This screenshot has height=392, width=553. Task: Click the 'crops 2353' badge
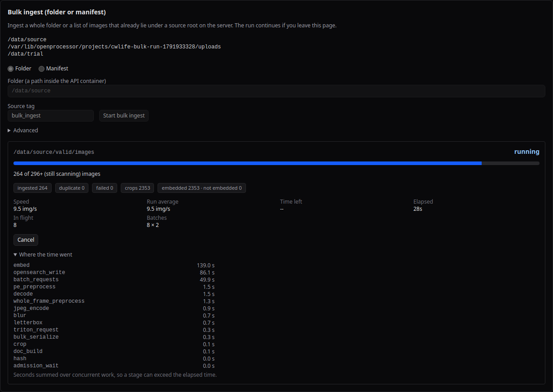pos(137,188)
